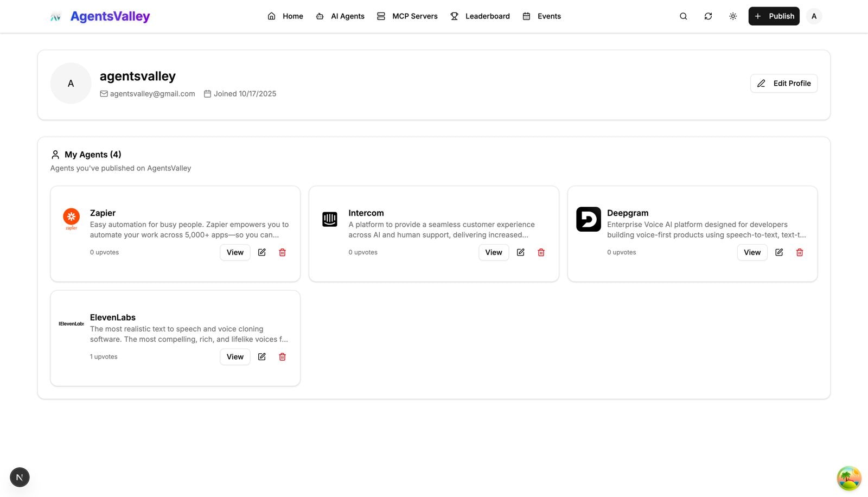Viewport: 868px width, 497px height.
Task: Click the 'Joined 10/17/2025' text
Action: 245,94
